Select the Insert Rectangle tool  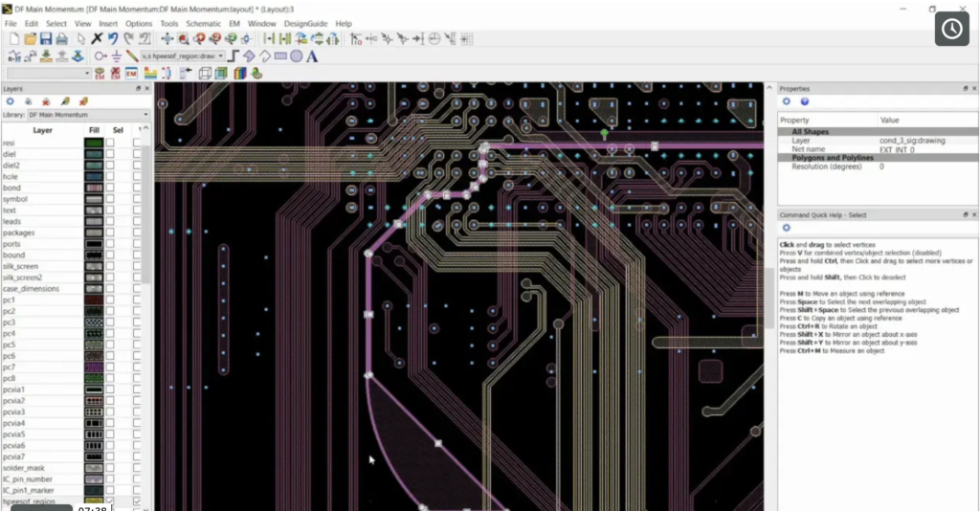pyautogui.click(x=280, y=56)
